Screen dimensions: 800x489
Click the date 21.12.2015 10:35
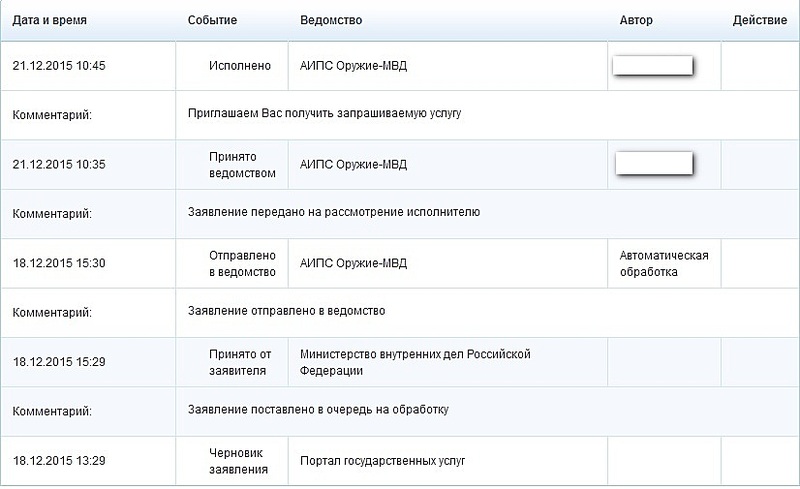click(x=59, y=165)
